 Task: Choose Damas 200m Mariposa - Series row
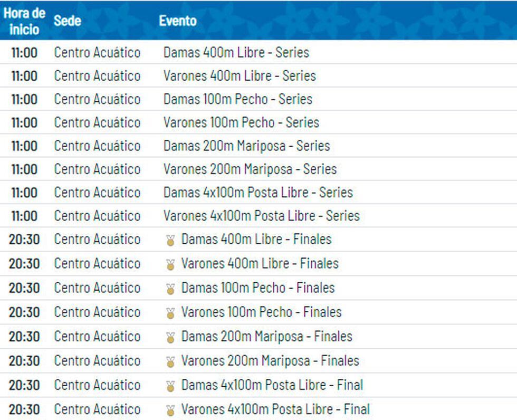coord(246,146)
